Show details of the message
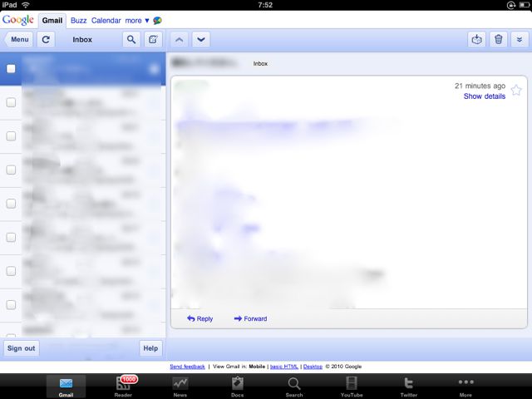532x399 pixels. (x=485, y=96)
